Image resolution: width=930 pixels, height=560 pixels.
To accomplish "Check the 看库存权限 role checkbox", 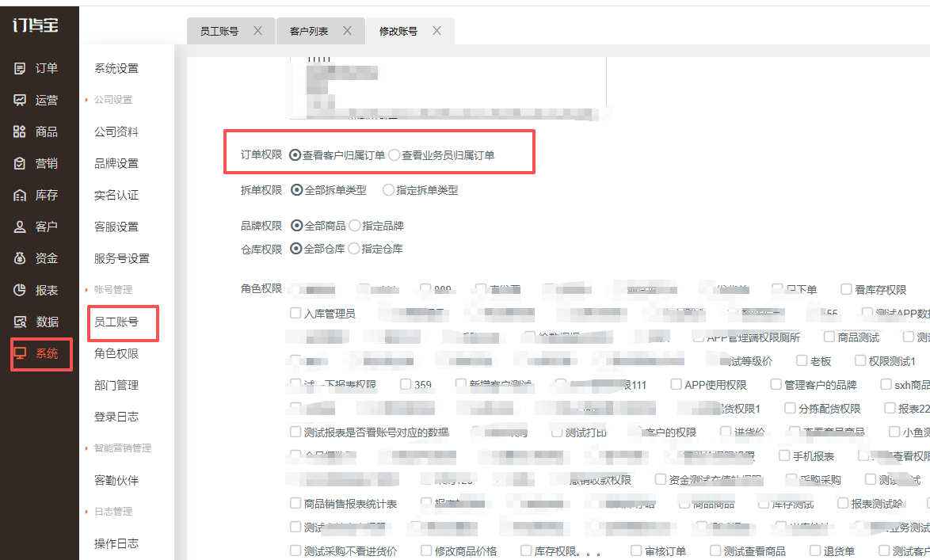I will coord(846,289).
